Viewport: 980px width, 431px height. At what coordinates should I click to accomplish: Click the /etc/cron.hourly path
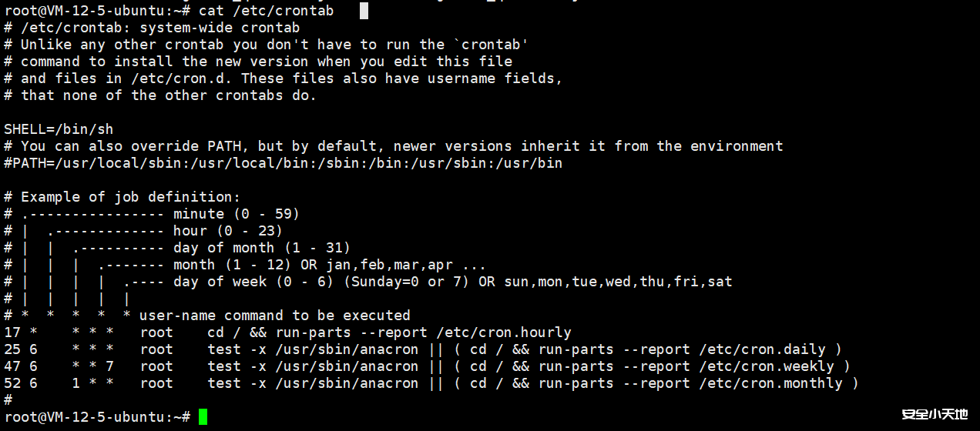click(503, 332)
